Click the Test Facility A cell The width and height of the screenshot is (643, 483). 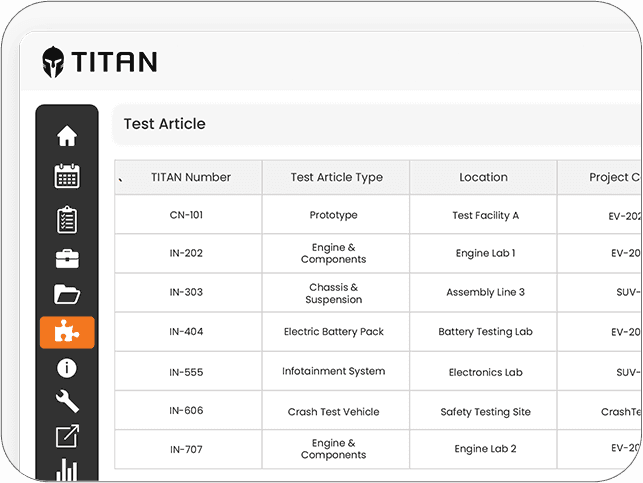(483, 214)
